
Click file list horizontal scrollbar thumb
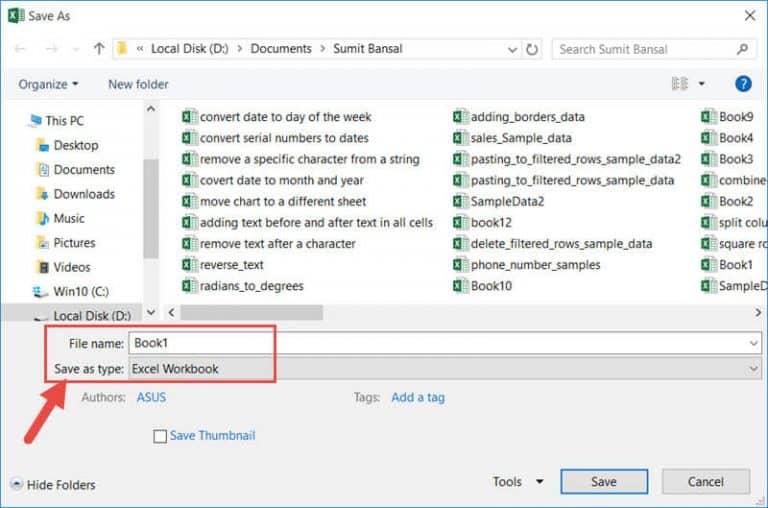point(252,313)
